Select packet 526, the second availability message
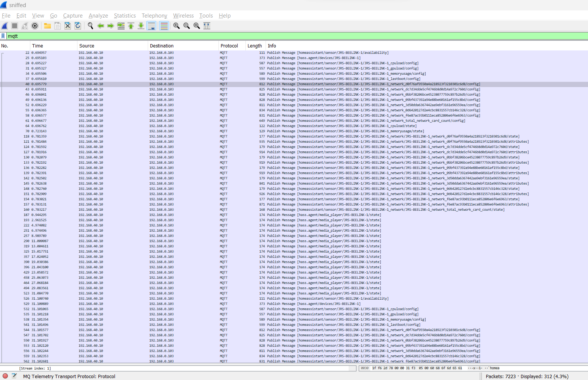 294,299
